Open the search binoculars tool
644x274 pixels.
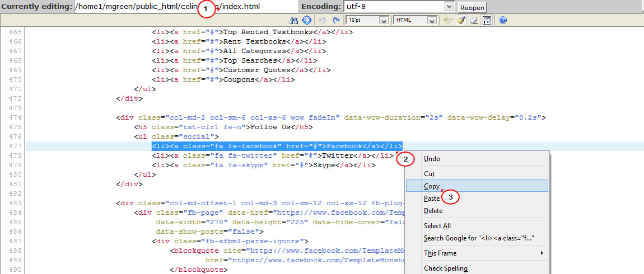tap(293, 20)
